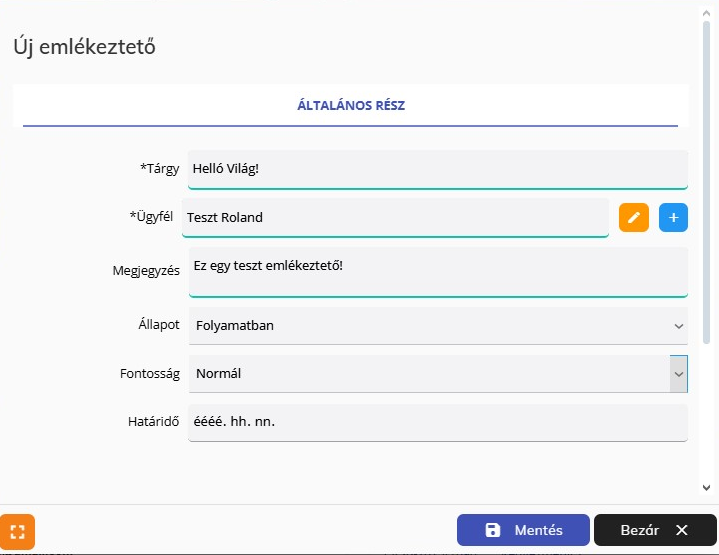The width and height of the screenshot is (719, 555).
Task: Click the X icon on the Bezár button
Action: (x=682, y=530)
